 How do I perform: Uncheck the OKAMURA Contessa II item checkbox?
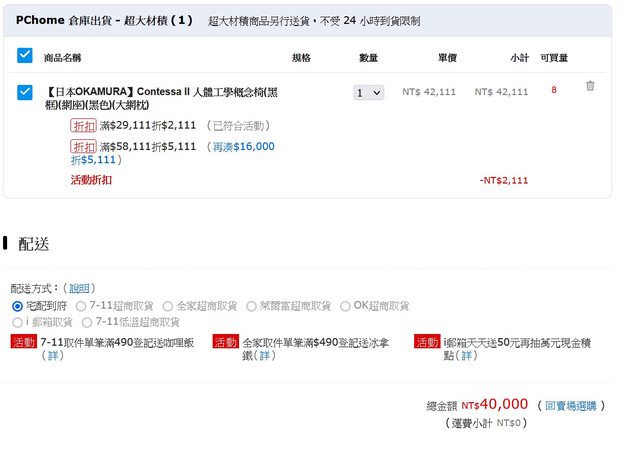(x=25, y=92)
